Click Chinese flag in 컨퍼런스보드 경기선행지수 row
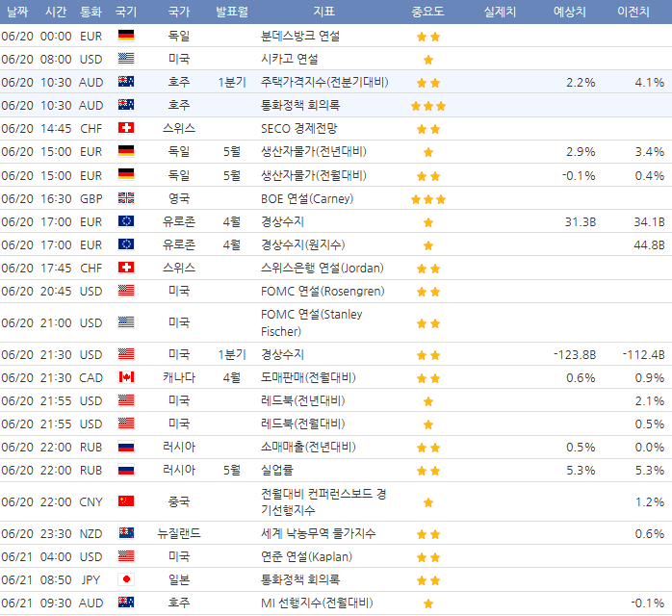672x616 pixels. coord(126,501)
